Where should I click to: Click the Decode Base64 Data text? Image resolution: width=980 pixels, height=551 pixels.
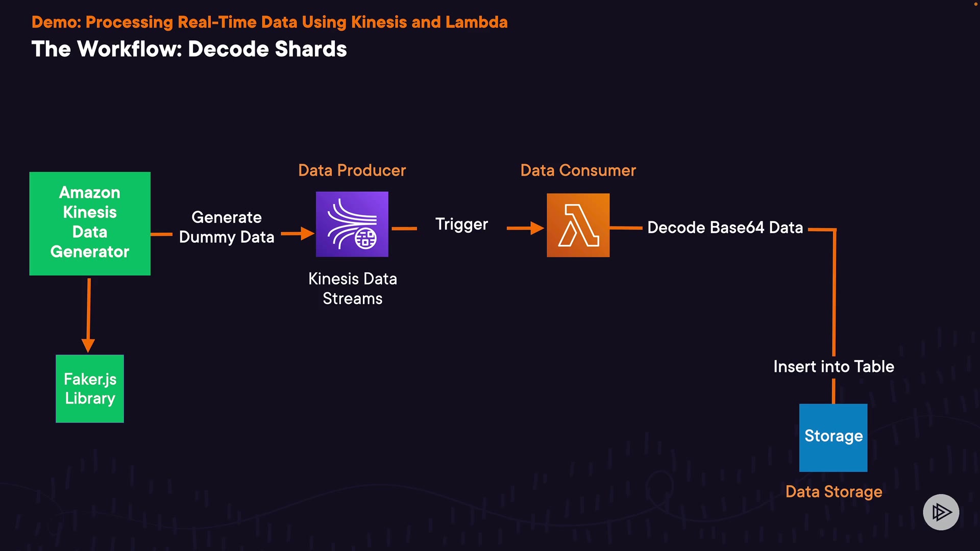[725, 228]
